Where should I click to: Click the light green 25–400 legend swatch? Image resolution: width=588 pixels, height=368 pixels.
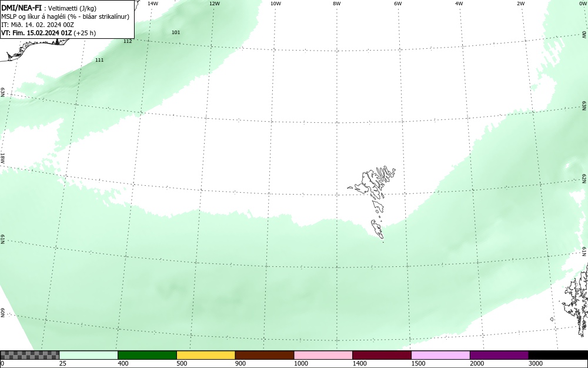pyautogui.click(x=89, y=355)
